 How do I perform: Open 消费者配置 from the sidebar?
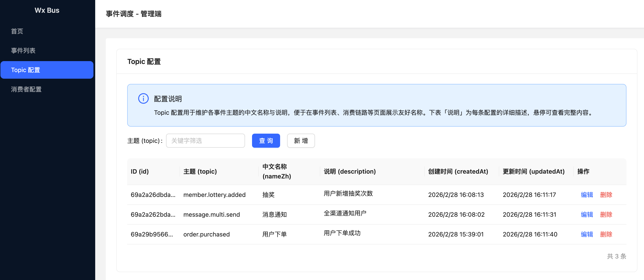[x=26, y=89]
